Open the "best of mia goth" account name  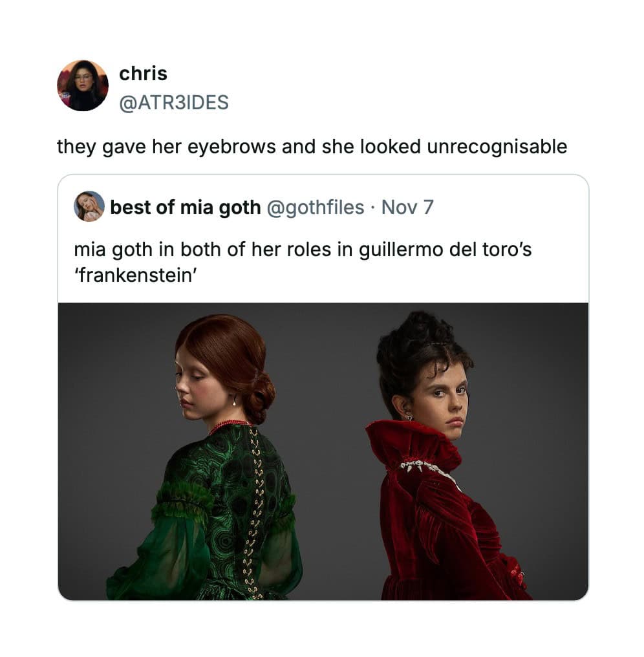(185, 207)
